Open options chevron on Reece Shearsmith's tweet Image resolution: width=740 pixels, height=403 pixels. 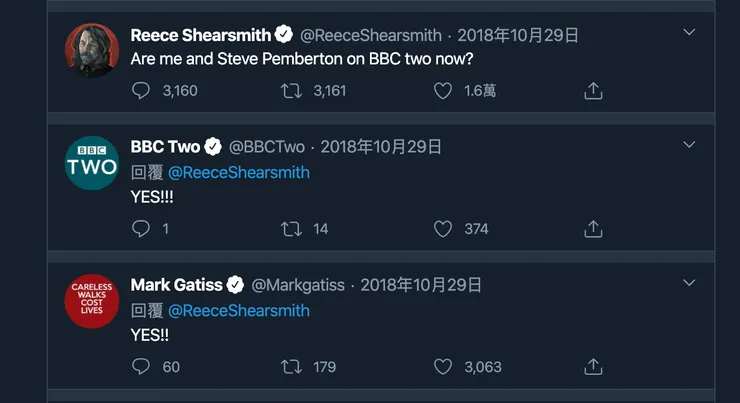coord(689,33)
